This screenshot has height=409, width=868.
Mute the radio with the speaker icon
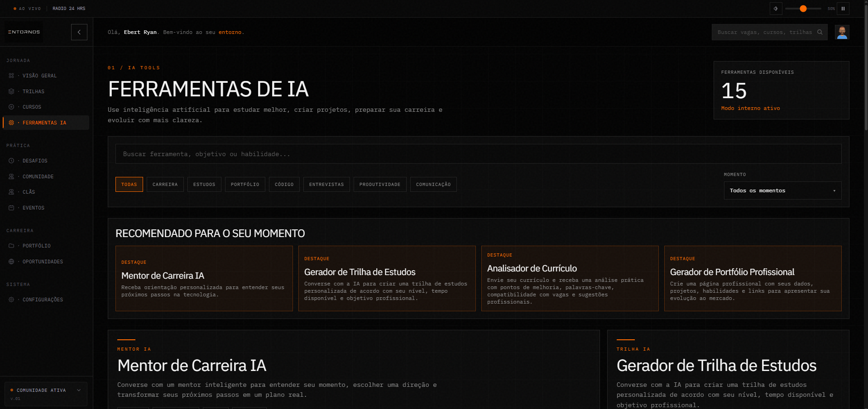pyautogui.click(x=776, y=9)
